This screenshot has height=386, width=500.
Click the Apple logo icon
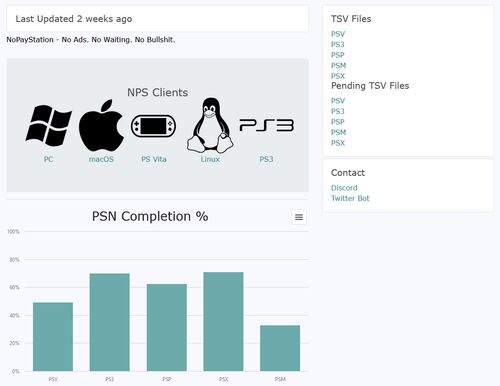101,125
